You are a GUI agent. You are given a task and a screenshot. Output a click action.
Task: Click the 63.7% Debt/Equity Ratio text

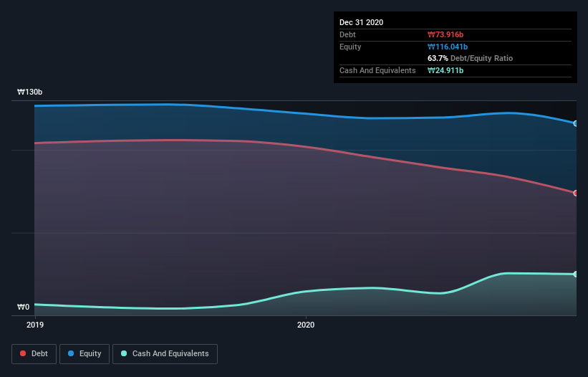[471, 58]
